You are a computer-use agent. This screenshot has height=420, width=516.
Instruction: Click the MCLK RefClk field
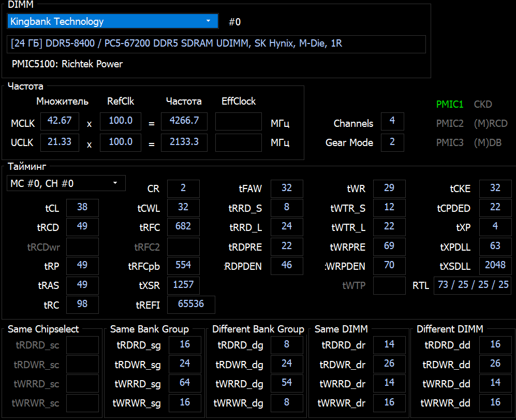(121, 121)
